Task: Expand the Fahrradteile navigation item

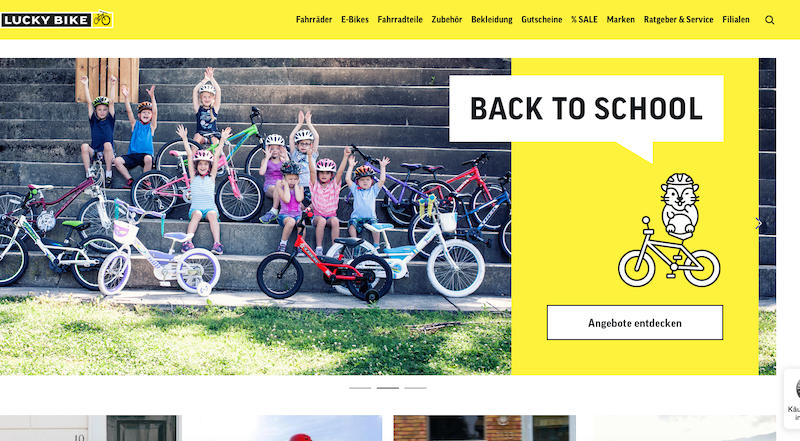Action: pos(400,19)
